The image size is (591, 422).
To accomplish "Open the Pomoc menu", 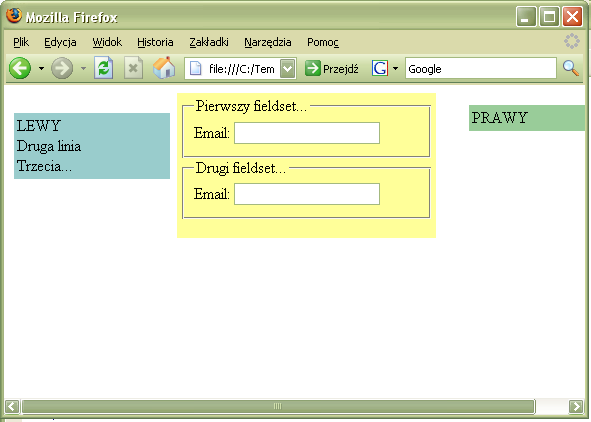I will click(323, 42).
